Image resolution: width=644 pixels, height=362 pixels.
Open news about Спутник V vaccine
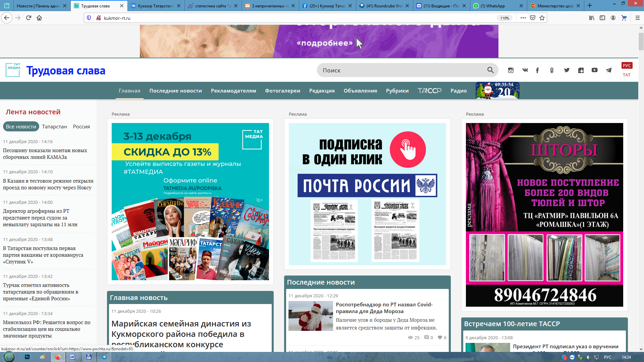click(43, 255)
